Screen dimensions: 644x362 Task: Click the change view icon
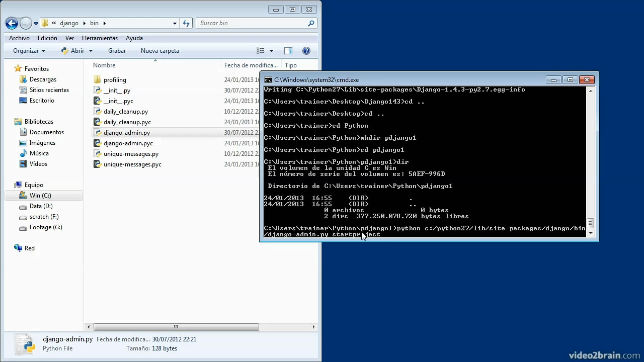pos(261,51)
